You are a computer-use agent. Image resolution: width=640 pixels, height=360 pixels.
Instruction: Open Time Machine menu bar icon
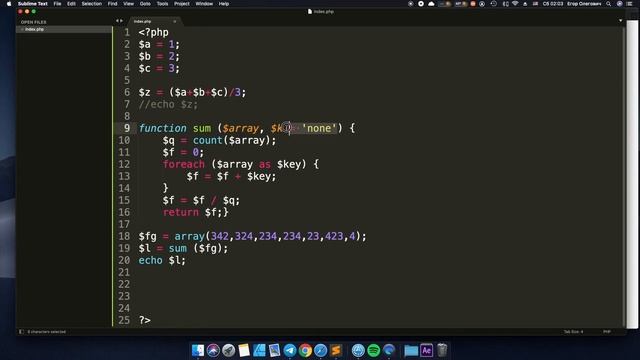(x=493, y=4)
